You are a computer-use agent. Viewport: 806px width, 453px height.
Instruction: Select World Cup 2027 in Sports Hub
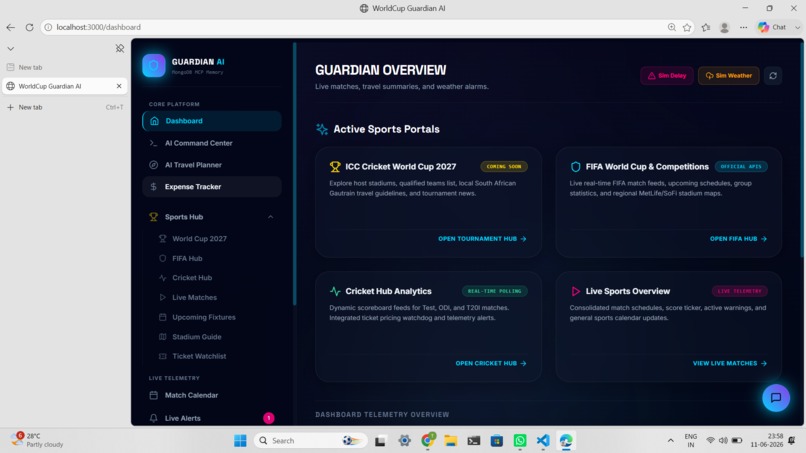199,239
